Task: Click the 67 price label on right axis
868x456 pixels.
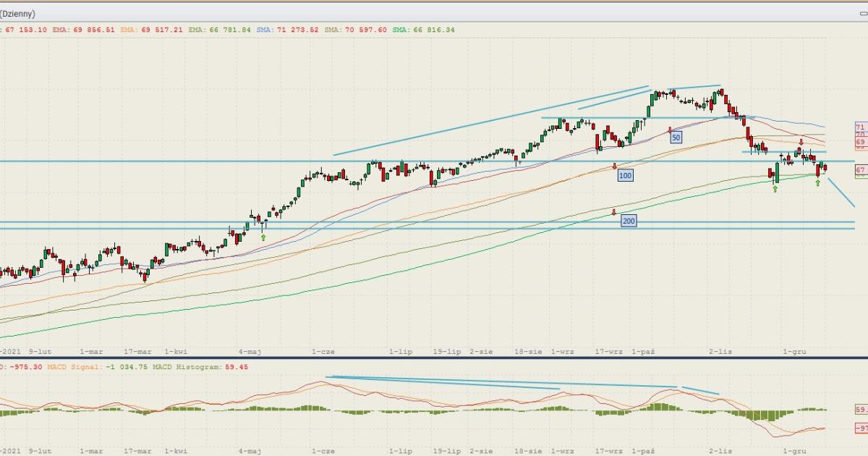Action: tap(860, 170)
